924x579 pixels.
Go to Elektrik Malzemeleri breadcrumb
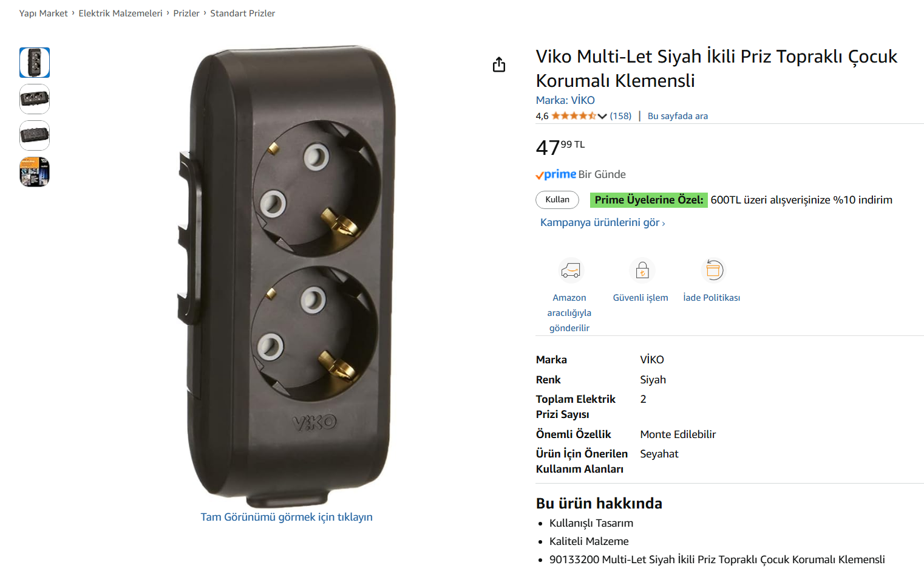click(x=120, y=13)
